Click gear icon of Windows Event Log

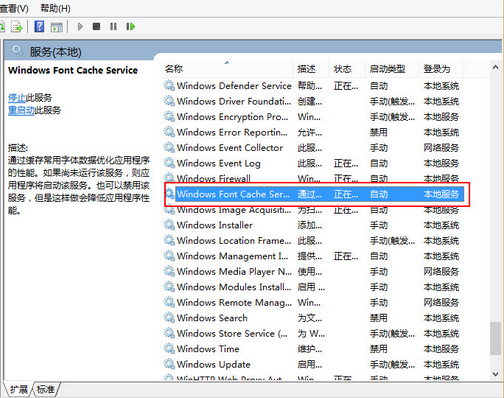(169, 163)
